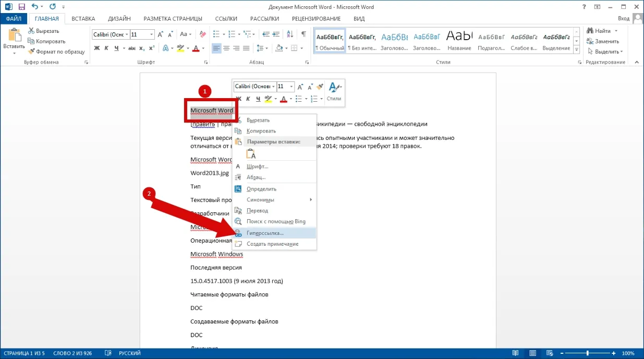Viewport: 644px width, 359px height.
Task: Switch to the ДИЗАЙН tab
Action: click(x=119, y=19)
